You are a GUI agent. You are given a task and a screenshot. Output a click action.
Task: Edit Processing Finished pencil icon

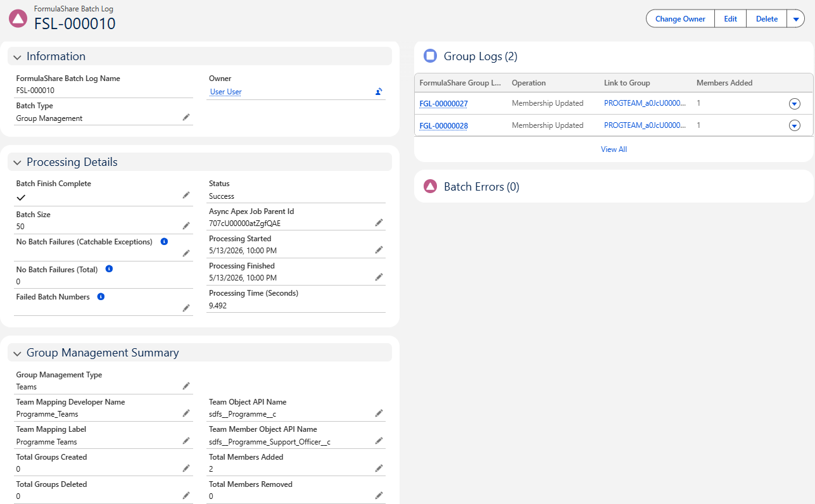pyautogui.click(x=379, y=277)
